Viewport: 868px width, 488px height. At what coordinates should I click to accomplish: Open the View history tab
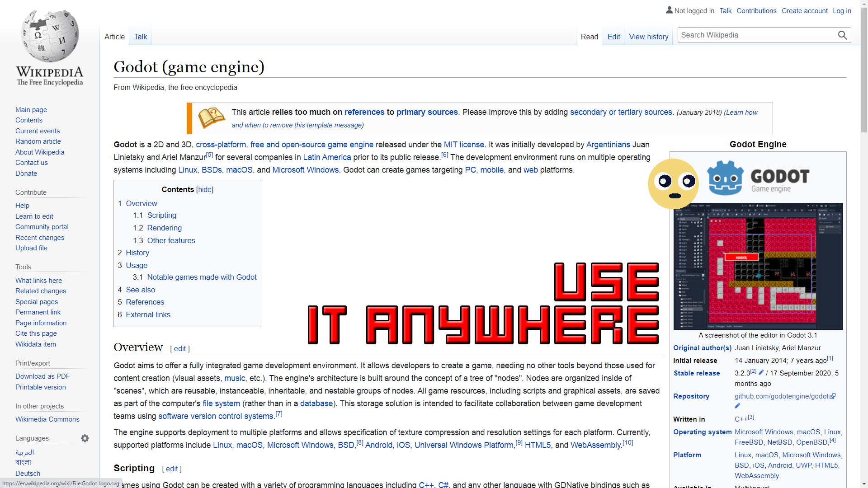(649, 37)
